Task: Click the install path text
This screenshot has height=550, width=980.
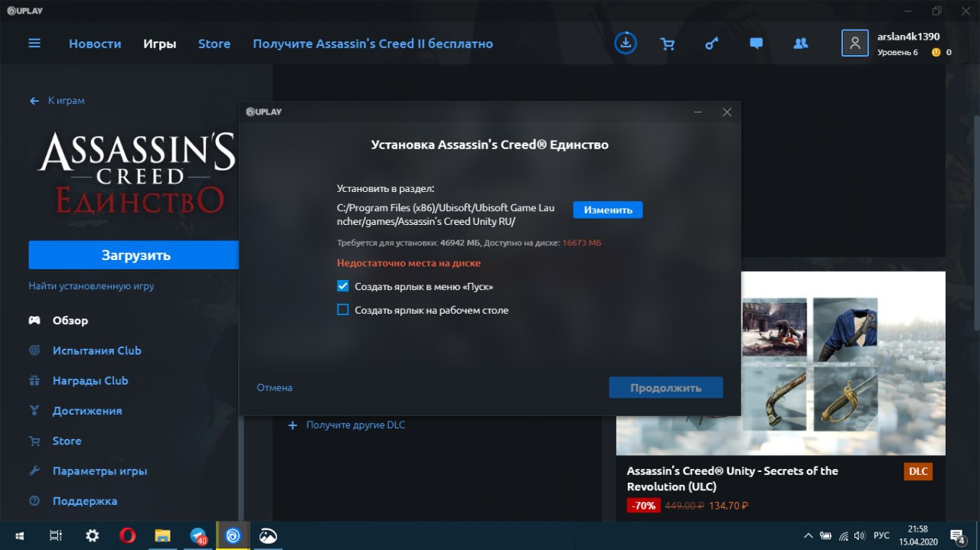Action: click(446, 215)
